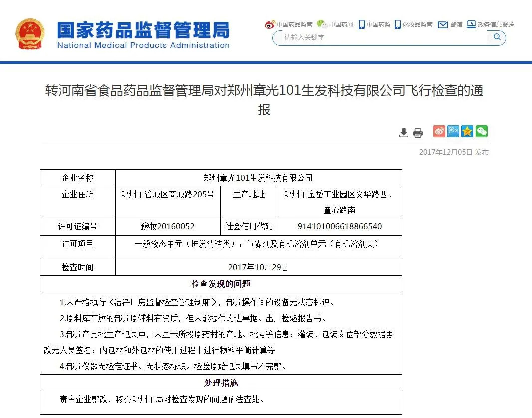Click the article title heading
532x418 pixels.
pyautogui.click(x=265, y=100)
